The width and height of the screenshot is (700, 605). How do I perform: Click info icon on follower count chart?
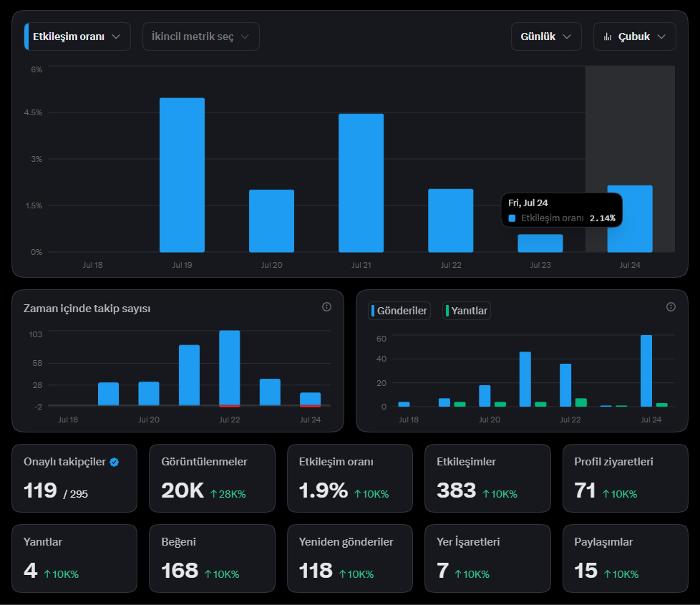[x=327, y=306]
